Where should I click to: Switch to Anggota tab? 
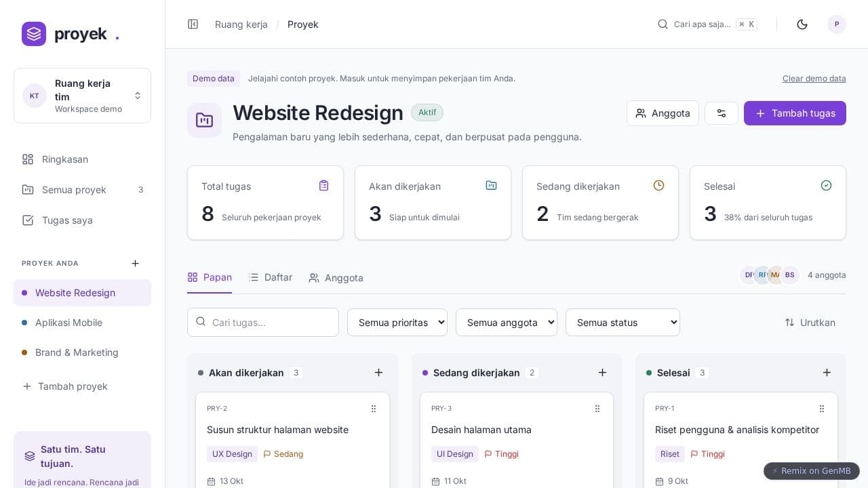coord(336,278)
